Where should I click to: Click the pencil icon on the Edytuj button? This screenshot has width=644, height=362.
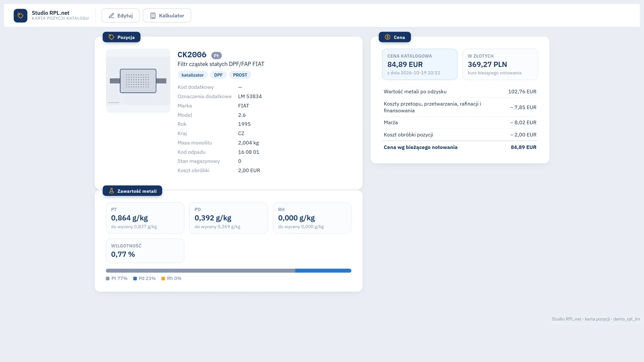111,15
